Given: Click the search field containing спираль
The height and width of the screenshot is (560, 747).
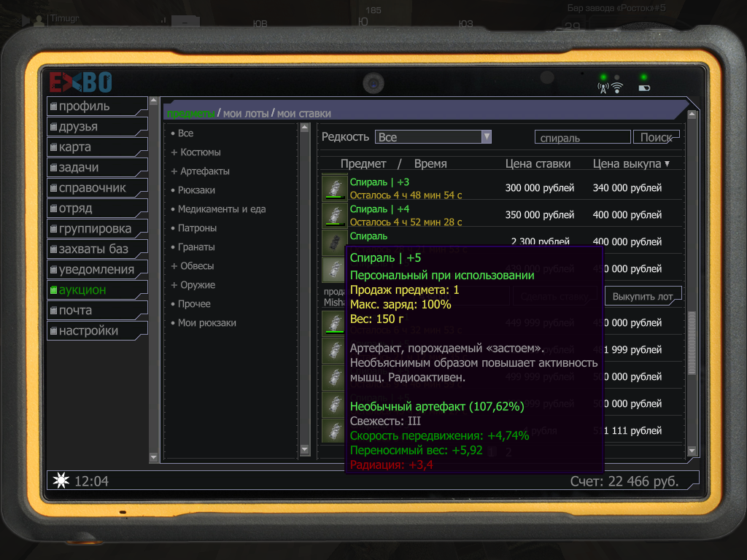Looking at the screenshot, I should coord(583,138).
